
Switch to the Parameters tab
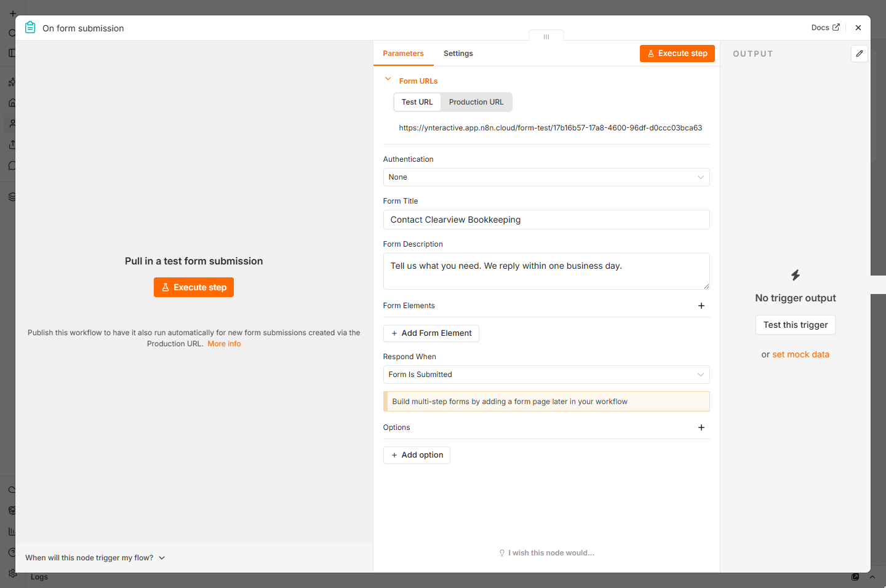click(403, 54)
